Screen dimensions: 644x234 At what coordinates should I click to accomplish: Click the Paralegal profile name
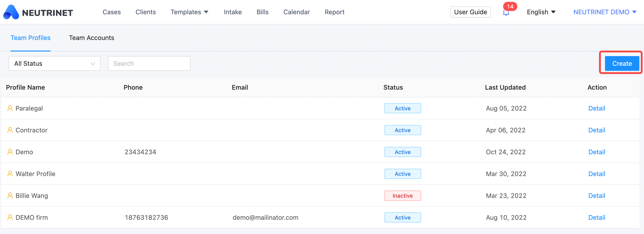(29, 108)
